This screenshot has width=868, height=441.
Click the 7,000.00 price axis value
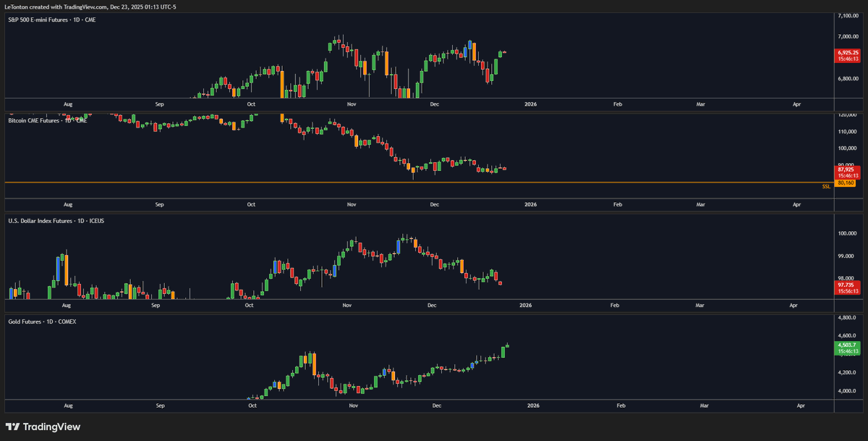pyautogui.click(x=848, y=36)
